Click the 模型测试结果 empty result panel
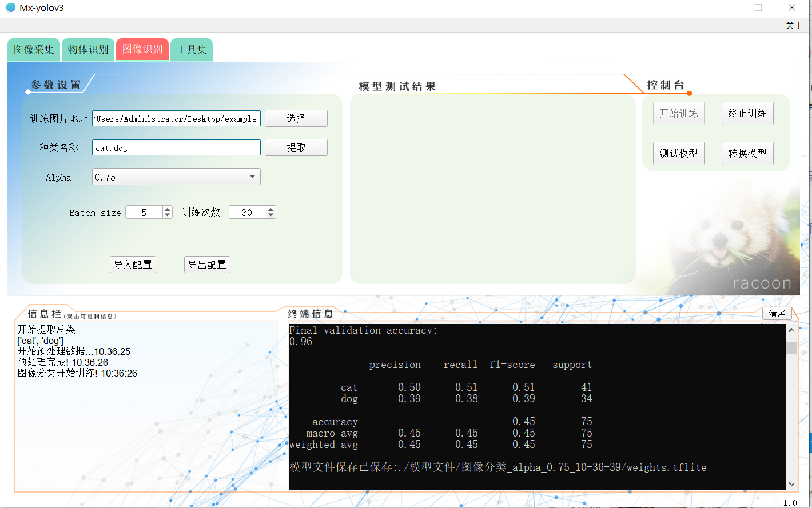The height and width of the screenshot is (508, 812). click(x=492, y=189)
